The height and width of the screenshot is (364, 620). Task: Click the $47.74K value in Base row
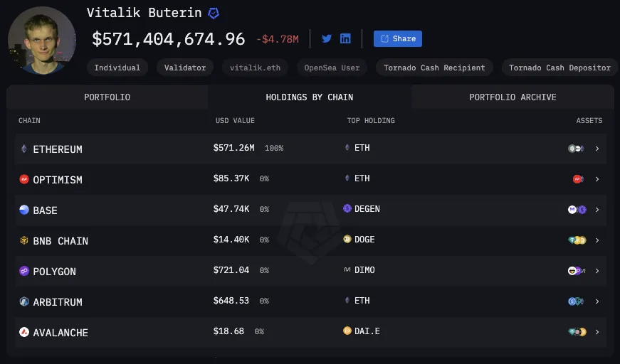coord(231,209)
